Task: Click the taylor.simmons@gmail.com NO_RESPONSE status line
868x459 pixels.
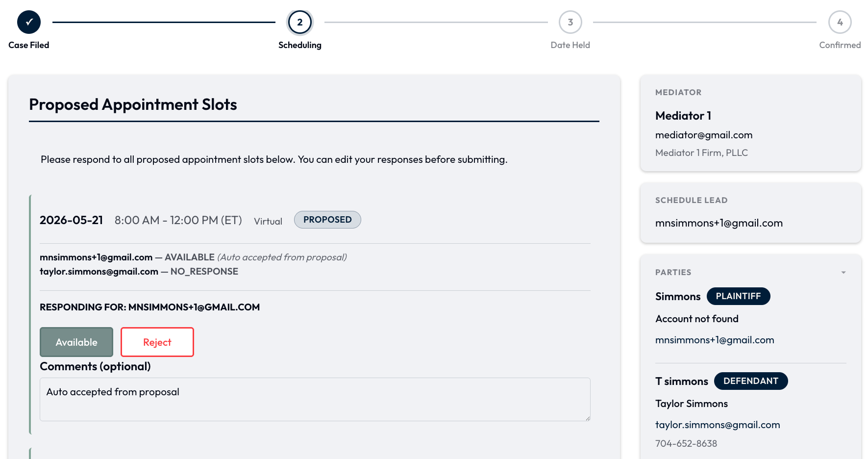Action: click(x=139, y=271)
